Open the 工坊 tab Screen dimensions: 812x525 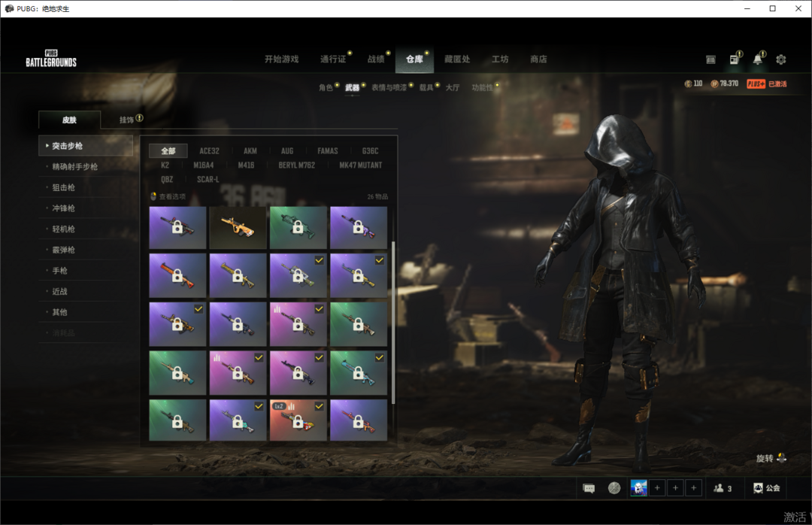tap(500, 59)
